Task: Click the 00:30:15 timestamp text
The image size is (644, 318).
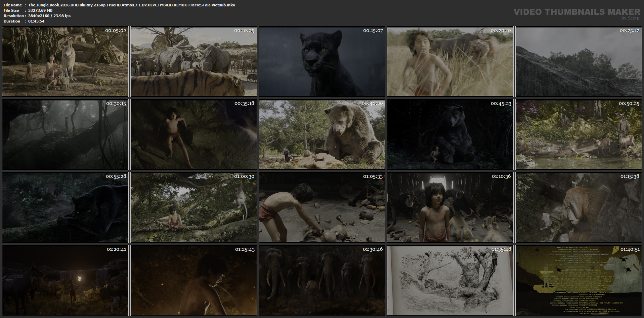Action: (116, 104)
